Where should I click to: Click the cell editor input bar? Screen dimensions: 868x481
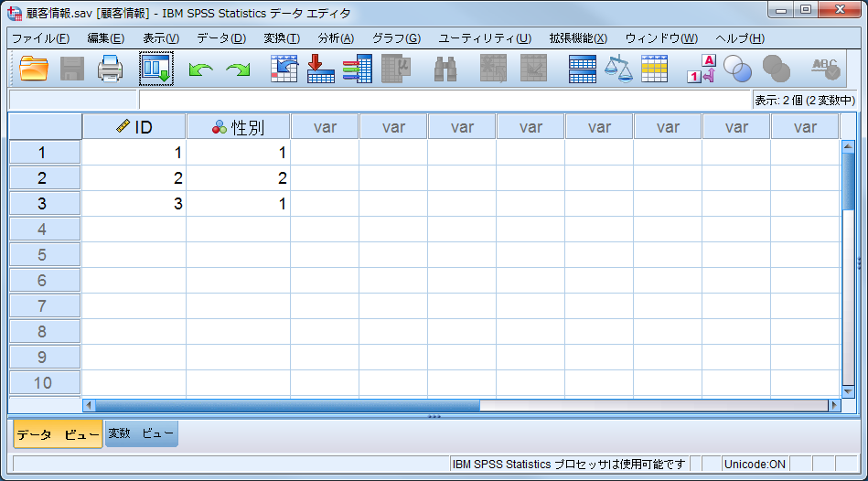445,101
